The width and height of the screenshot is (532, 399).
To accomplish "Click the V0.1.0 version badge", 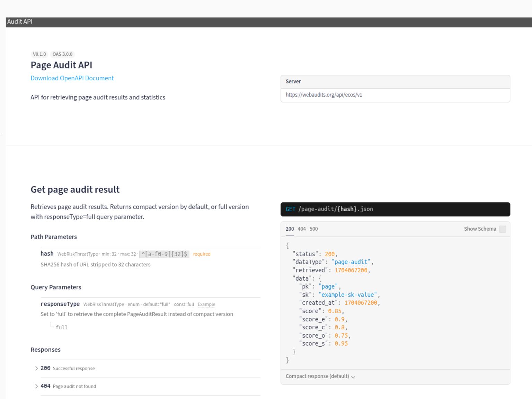I will tap(39, 54).
